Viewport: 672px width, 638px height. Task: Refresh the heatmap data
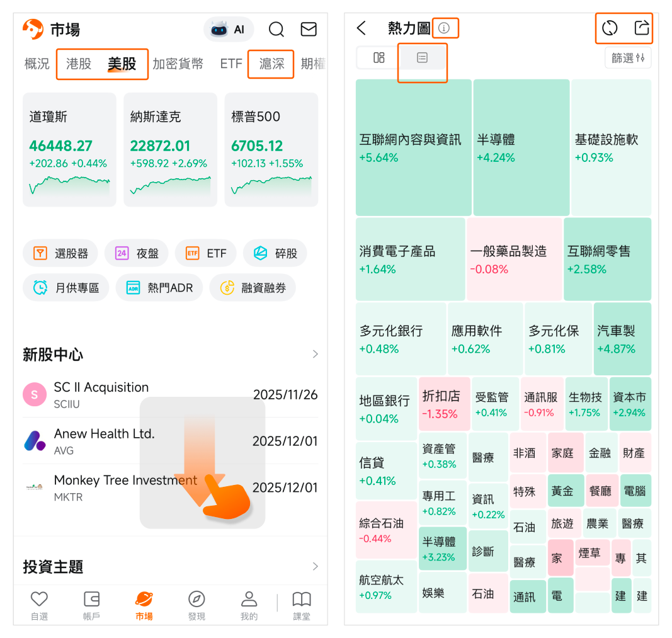609,28
